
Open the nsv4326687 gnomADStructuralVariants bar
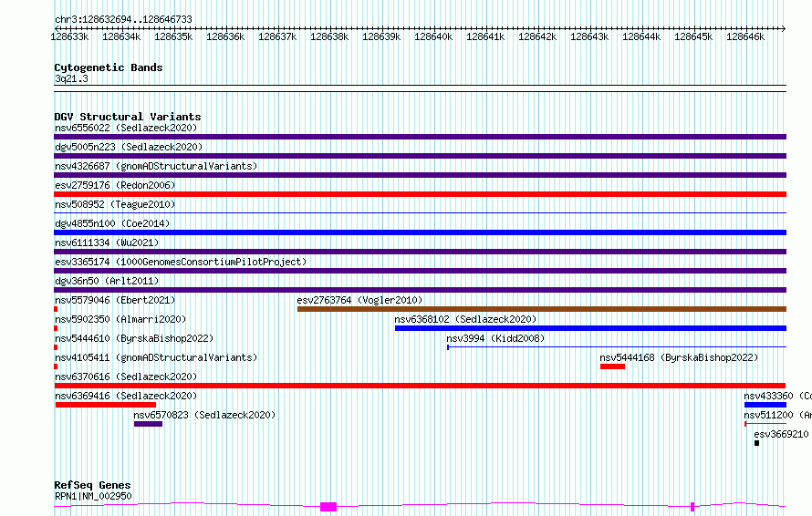tap(420, 175)
